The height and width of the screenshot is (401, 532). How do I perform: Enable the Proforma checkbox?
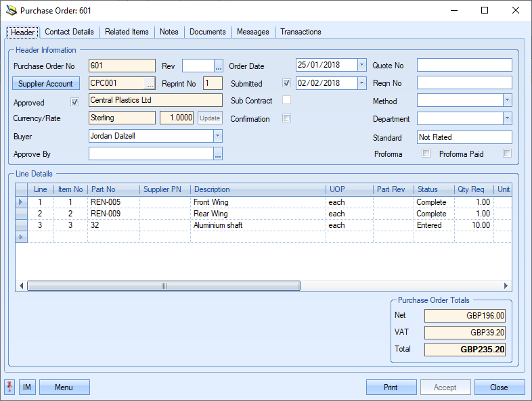pyautogui.click(x=426, y=154)
